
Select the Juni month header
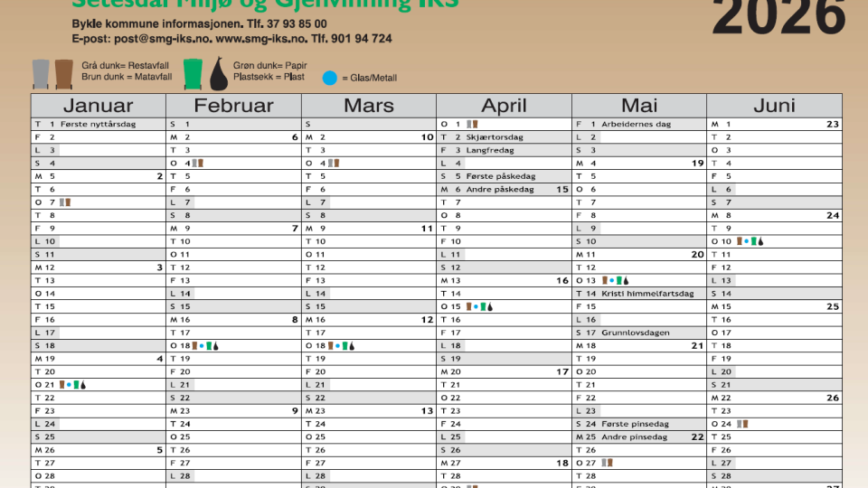point(774,106)
